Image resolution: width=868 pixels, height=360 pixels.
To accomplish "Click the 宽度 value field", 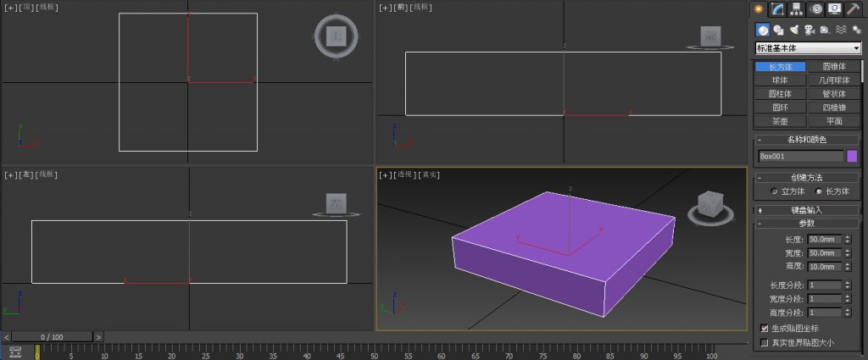I will (x=824, y=252).
